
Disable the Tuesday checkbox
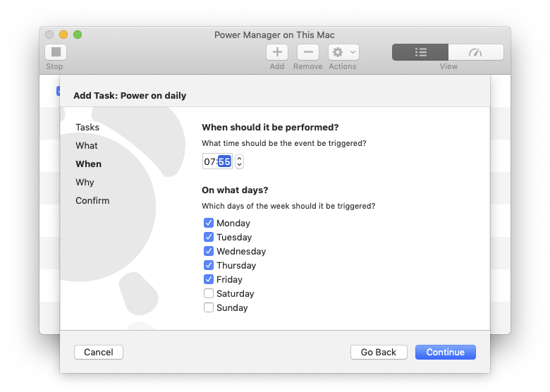pyautogui.click(x=209, y=237)
